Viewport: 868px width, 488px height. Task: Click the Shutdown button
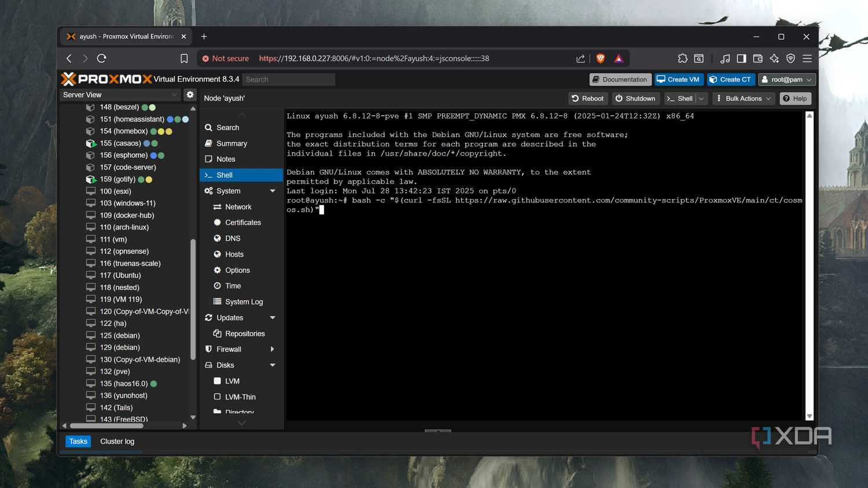coord(635,98)
